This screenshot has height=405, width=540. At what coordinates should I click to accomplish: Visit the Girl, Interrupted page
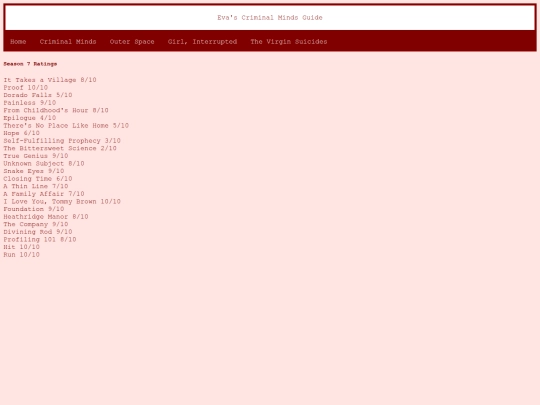coord(202,42)
